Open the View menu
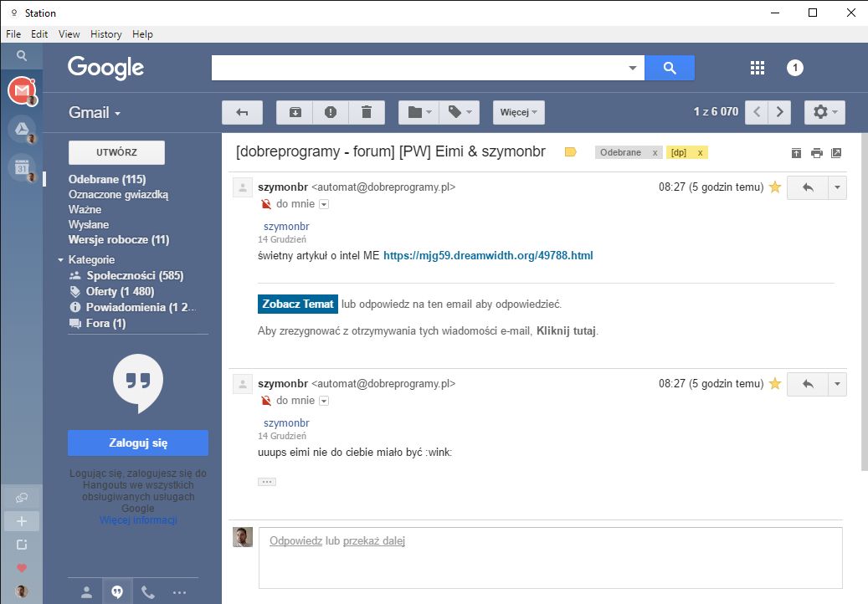Screen dimensions: 868x604 [69, 34]
